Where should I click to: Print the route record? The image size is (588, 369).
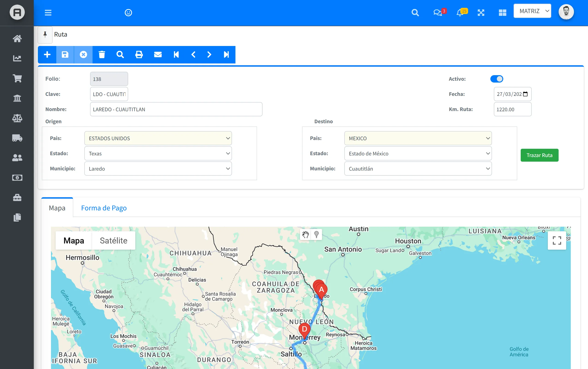tap(139, 54)
